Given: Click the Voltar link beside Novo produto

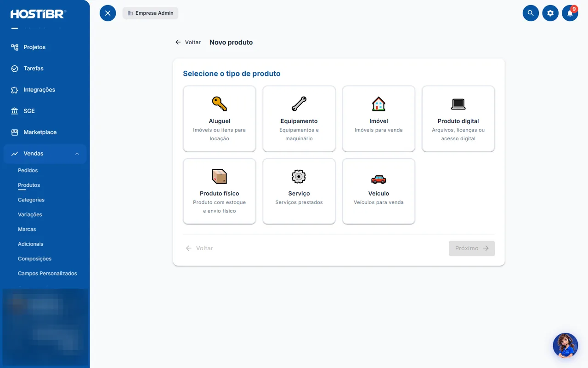Looking at the screenshot, I should coord(188,42).
